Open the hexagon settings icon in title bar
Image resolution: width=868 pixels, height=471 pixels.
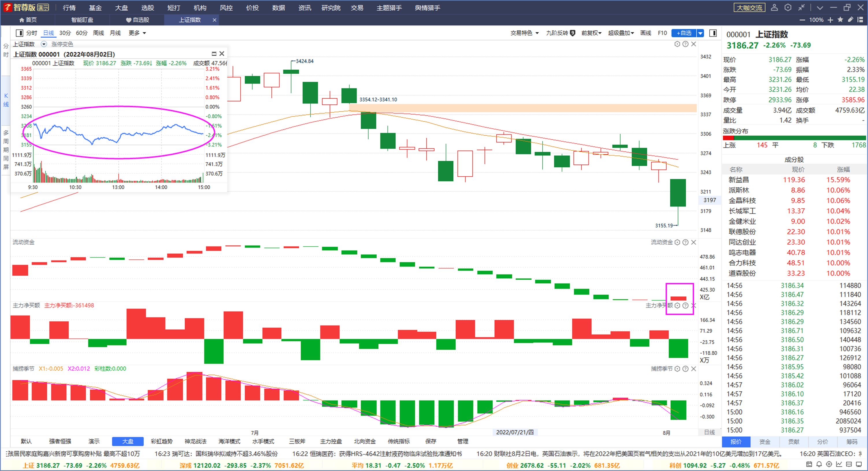pos(788,8)
